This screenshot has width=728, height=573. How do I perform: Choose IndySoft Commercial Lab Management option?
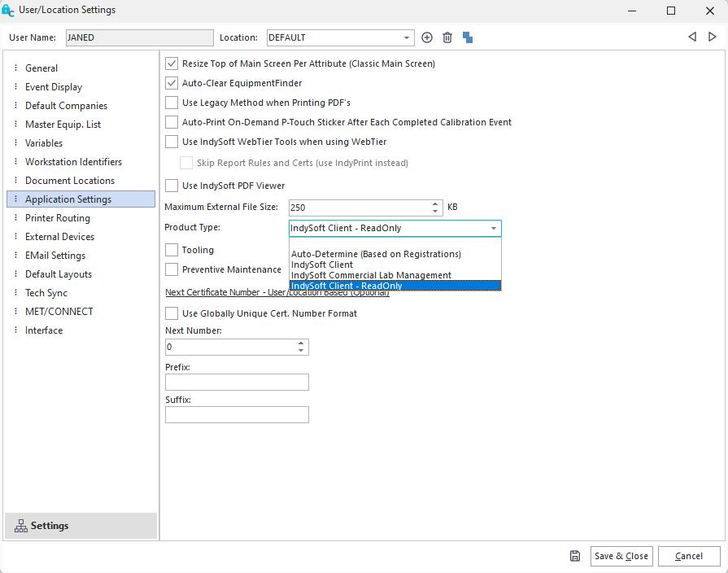click(395, 275)
